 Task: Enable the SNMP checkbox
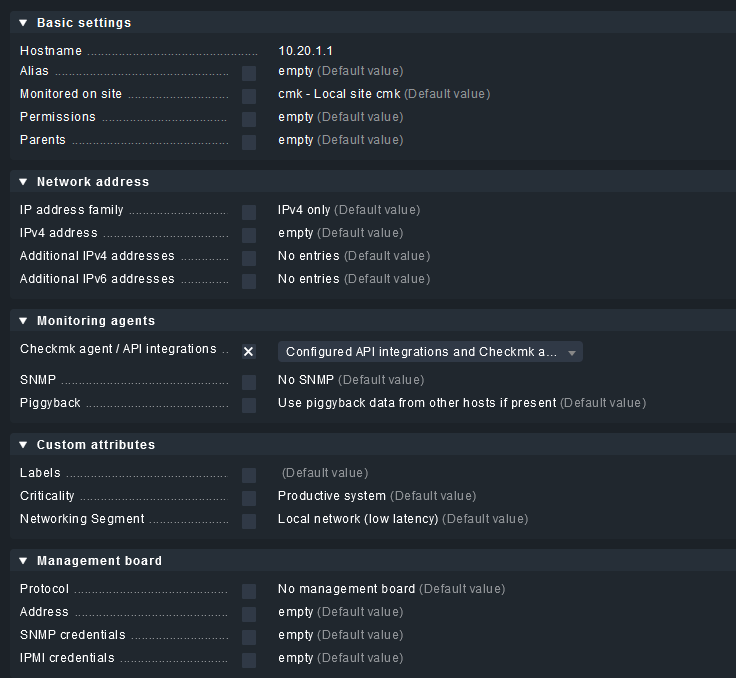tap(249, 382)
